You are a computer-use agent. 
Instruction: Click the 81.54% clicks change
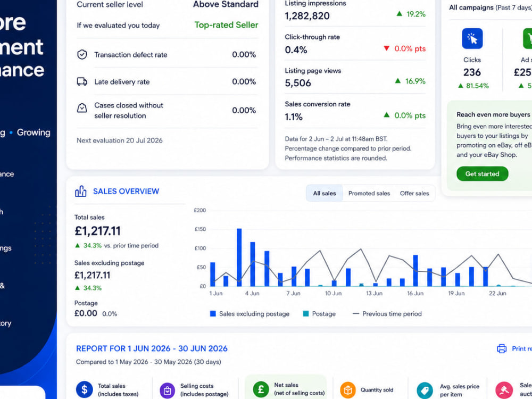point(473,86)
